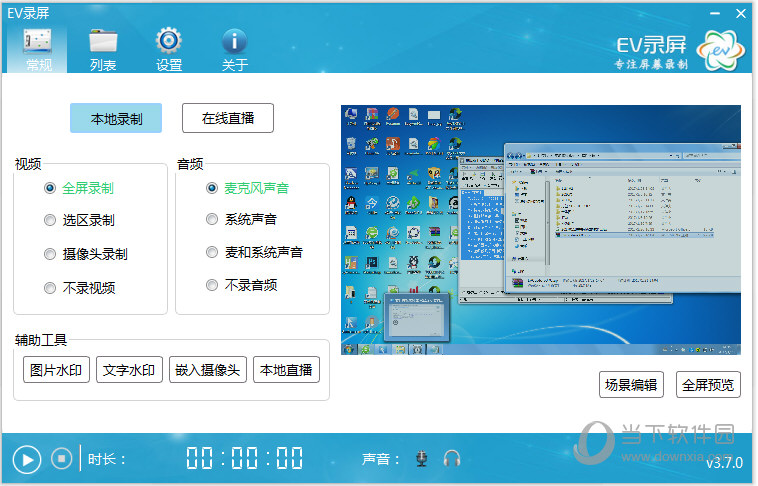758x486 pixels.
Task: Click the EV flower logo icon
Action: (x=720, y=50)
